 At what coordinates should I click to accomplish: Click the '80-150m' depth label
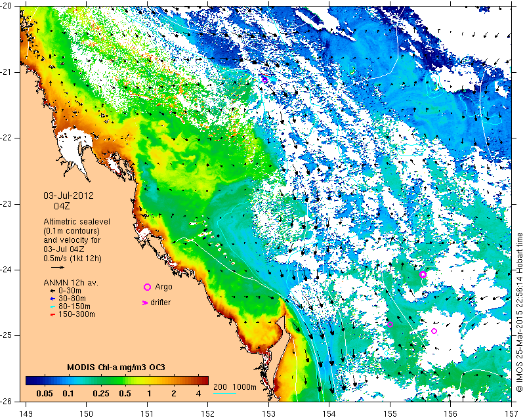click(74, 306)
